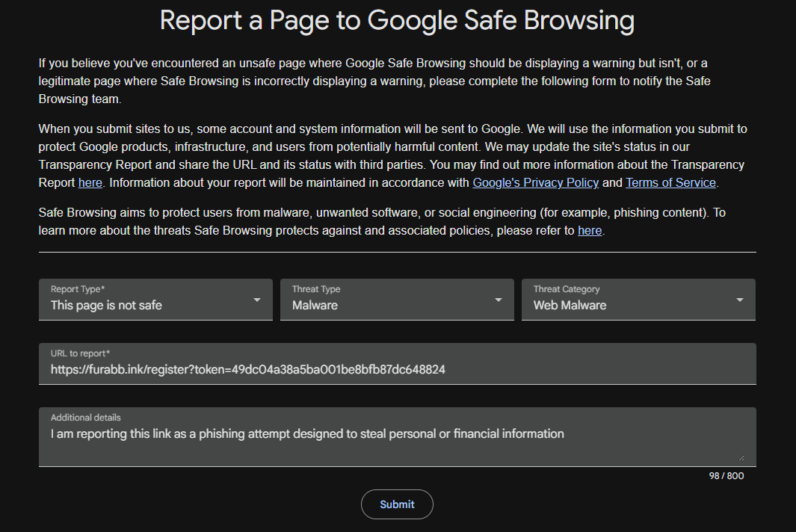Click the page heading 'Report a Page to Google Safe Browsing'
This screenshot has width=796, height=532.
click(397, 21)
